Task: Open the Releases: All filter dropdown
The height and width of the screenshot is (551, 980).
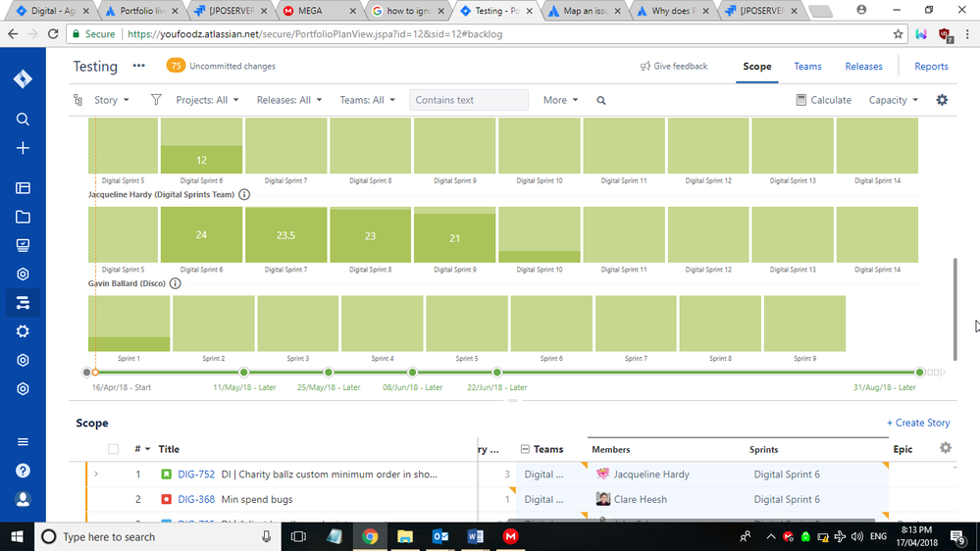Action: tap(289, 100)
